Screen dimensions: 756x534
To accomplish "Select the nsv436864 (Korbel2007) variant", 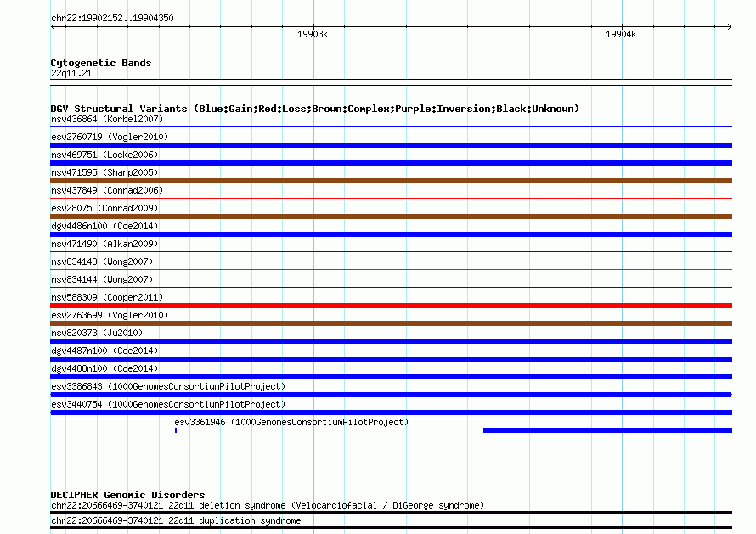I will click(107, 119).
